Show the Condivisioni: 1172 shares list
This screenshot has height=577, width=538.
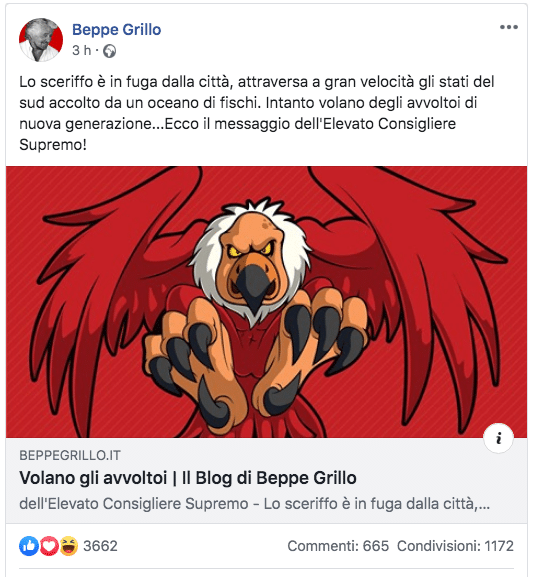[x=455, y=546]
